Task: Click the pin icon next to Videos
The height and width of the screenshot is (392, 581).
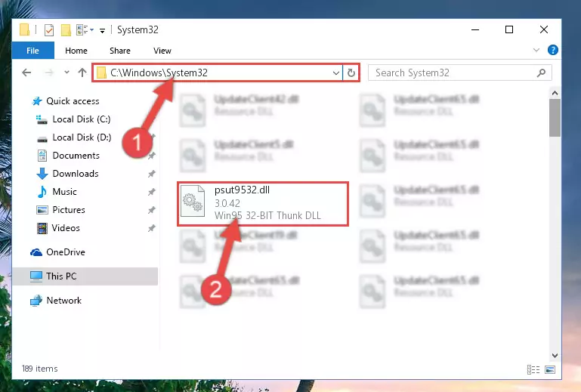Action: [x=151, y=228]
